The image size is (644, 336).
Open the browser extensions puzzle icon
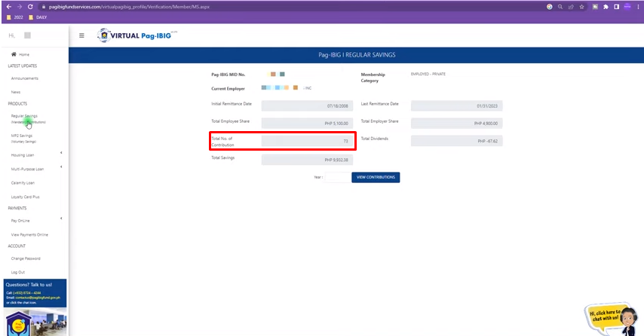pyautogui.click(x=606, y=7)
